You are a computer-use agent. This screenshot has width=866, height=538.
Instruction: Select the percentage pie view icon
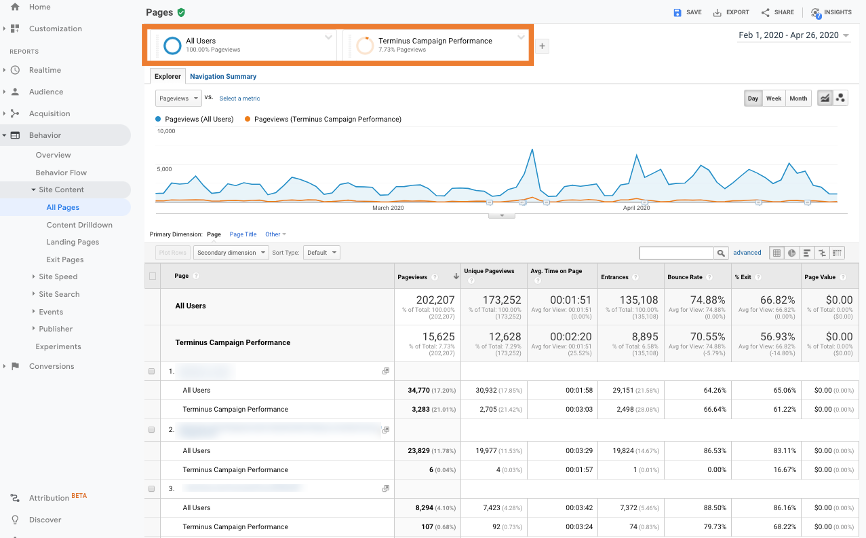pos(791,253)
